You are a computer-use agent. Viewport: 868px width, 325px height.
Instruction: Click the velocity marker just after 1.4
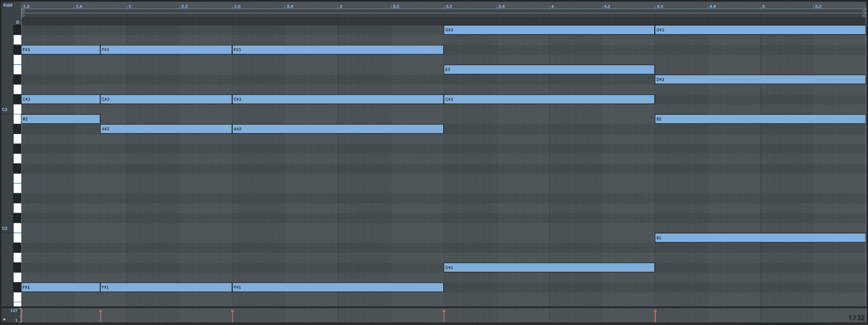[100, 311]
